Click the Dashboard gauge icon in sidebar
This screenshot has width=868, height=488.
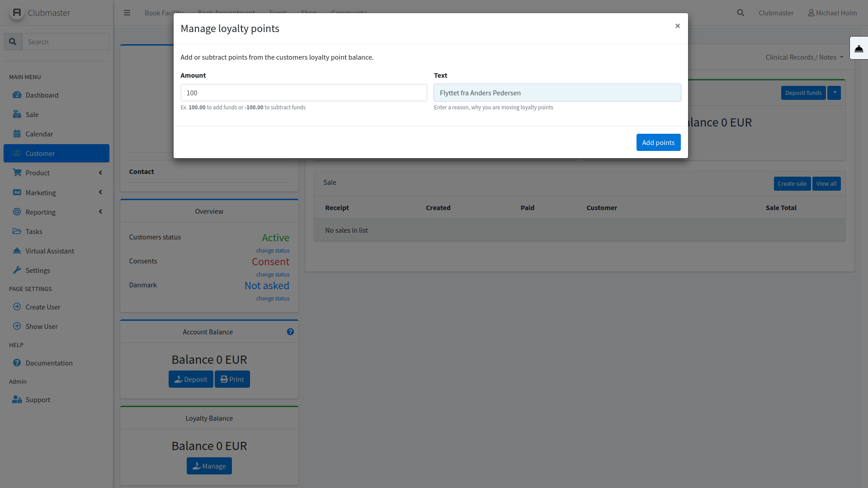pyautogui.click(x=17, y=95)
